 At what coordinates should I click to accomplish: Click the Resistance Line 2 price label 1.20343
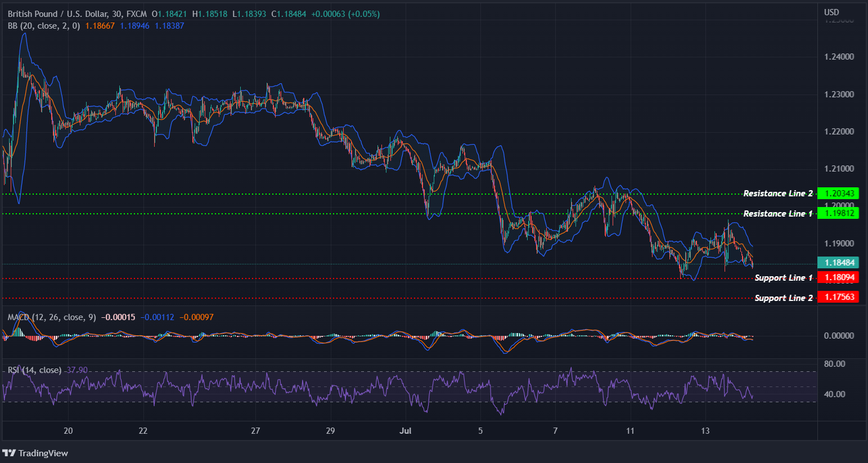(838, 193)
